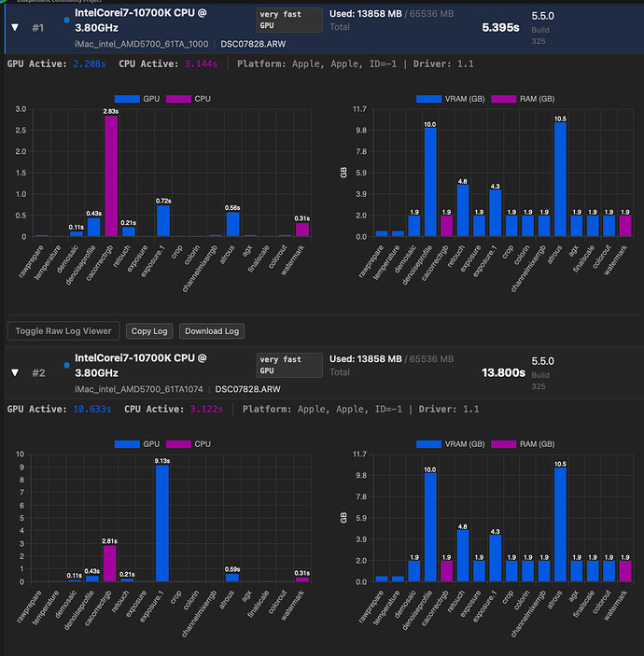Select the 0.72s exposure.1 bar in entry #1

163,221
